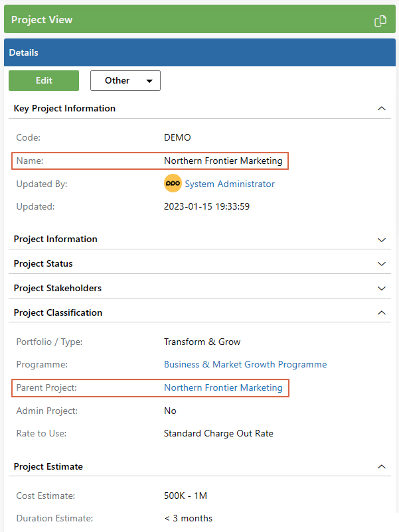This screenshot has height=532, width=399.
Task: Open the Business & Market Growth Programme link
Action: coord(245,364)
